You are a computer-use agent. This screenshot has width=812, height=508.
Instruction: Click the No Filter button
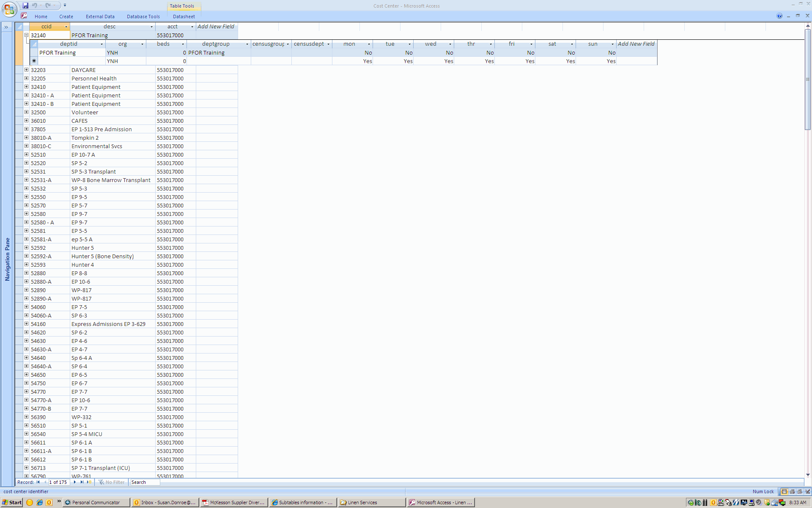[x=112, y=482]
